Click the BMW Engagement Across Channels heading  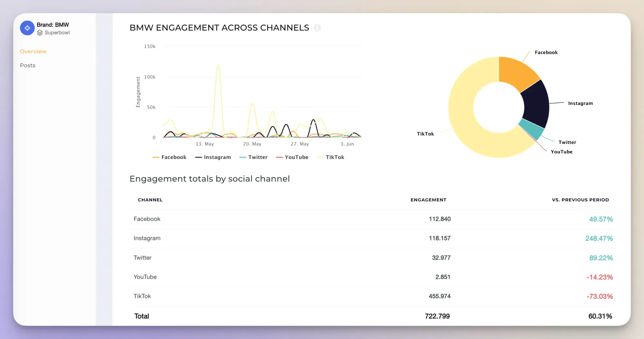point(219,28)
